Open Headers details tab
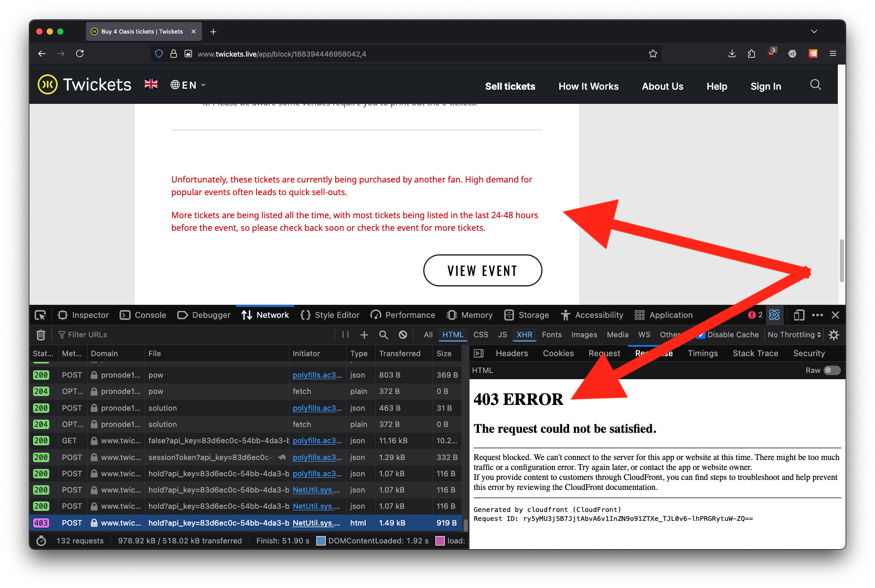Image resolution: width=875 pixels, height=588 pixels. [x=511, y=354]
